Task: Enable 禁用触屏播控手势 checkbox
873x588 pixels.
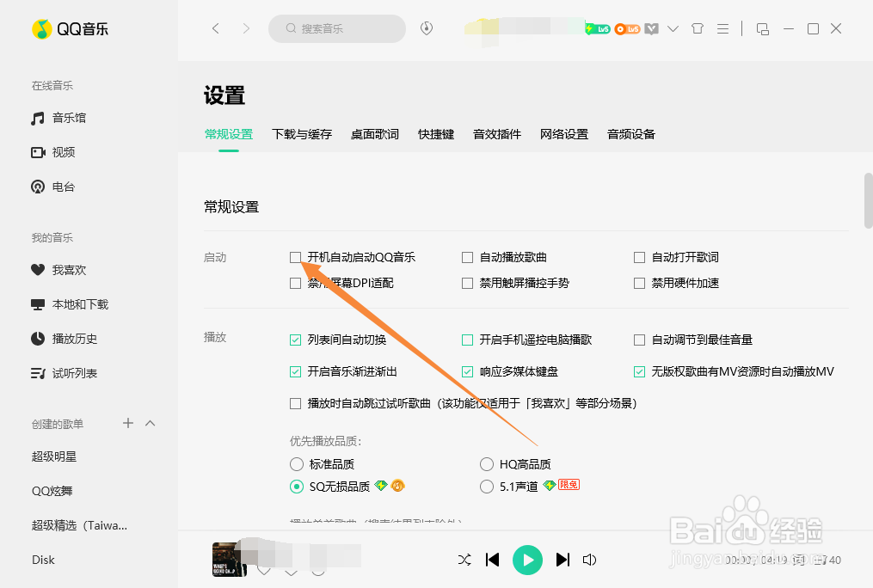Action: click(x=468, y=283)
